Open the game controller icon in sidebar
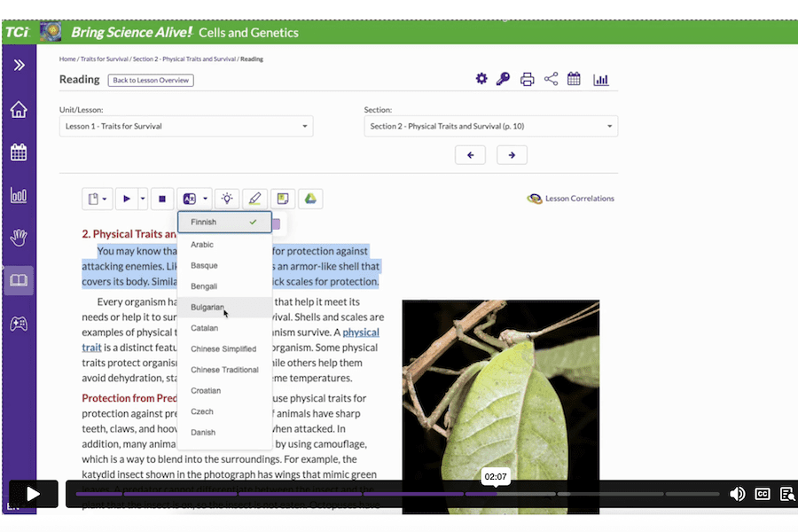The image size is (798, 532). (19, 324)
